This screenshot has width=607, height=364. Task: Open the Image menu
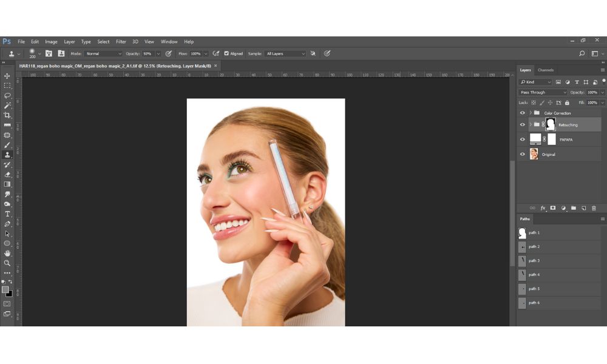(x=51, y=42)
